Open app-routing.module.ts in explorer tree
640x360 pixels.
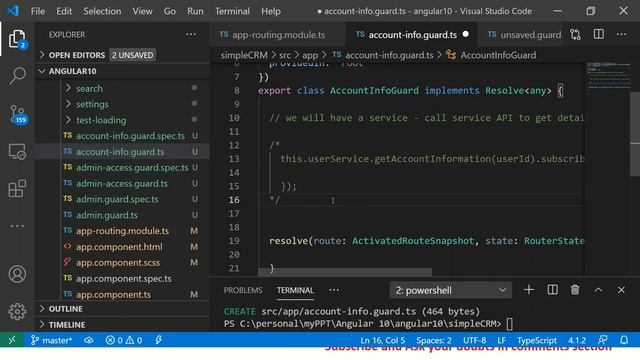click(122, 231)
